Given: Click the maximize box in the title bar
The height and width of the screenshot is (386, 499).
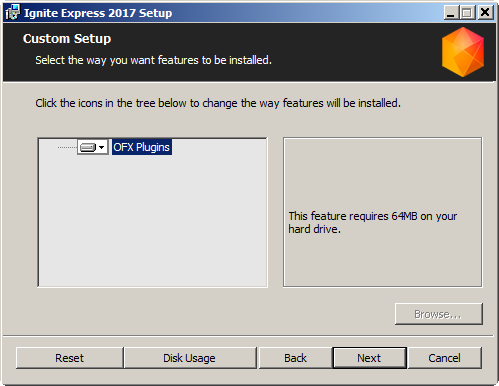Looking at the screenshot, I should (467, 13).
